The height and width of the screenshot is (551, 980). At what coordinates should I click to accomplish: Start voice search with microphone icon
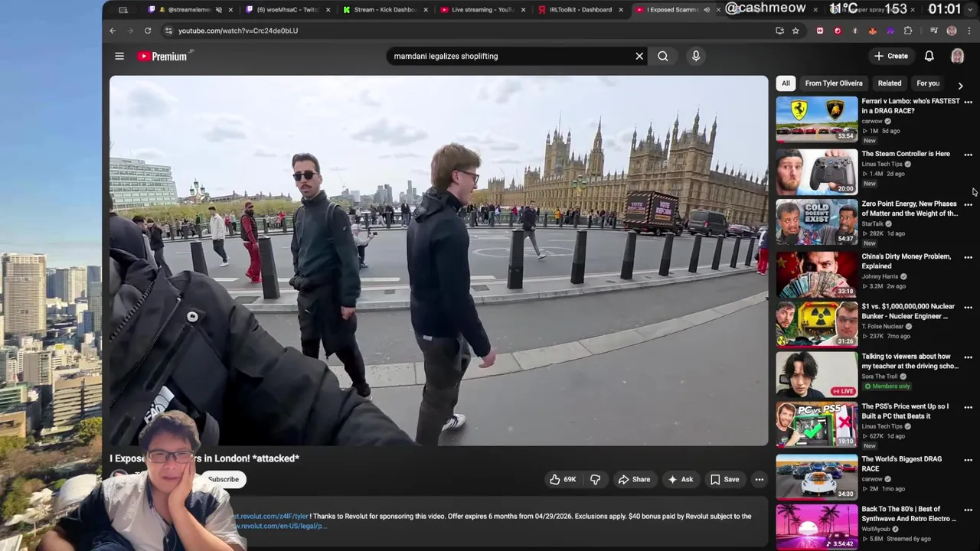click(696, 56)
